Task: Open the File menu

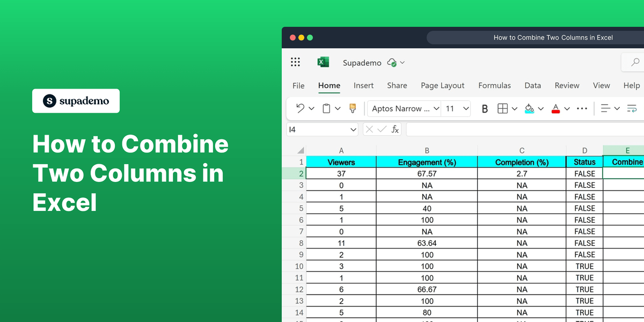Action: click(x=298, y=85)
